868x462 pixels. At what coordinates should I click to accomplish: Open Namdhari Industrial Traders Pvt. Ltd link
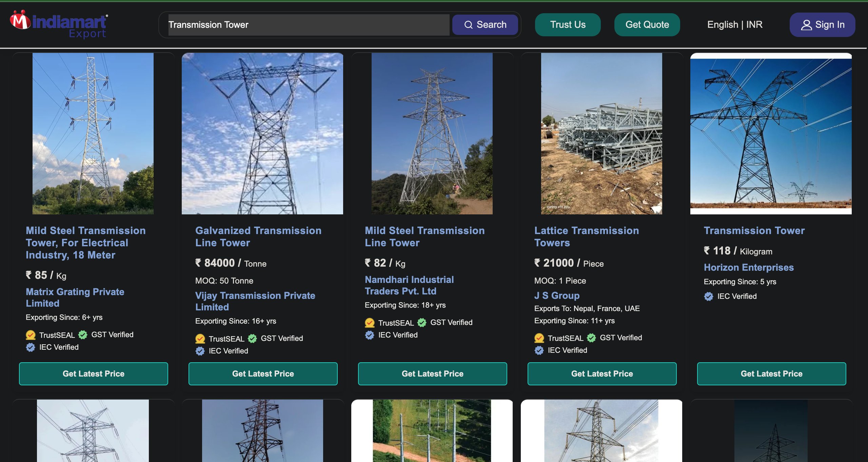(x=409, y=285)
